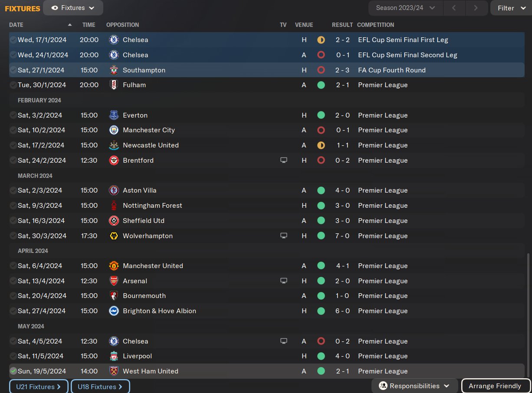532x393 pixels.
Task: Open the Fixtures view dropdown
Action: (x=73, y=8)
